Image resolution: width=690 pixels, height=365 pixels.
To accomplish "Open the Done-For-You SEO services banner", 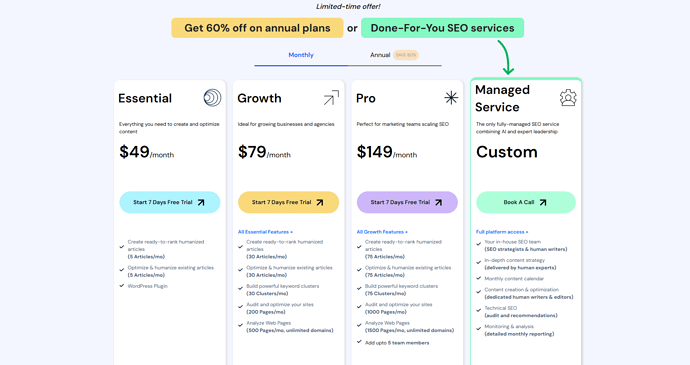I will tap(442, 28).
